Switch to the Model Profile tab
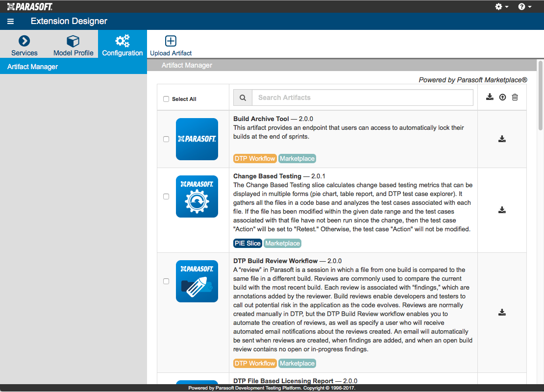Screen dimensions: 544x392 tap(73, 45)
